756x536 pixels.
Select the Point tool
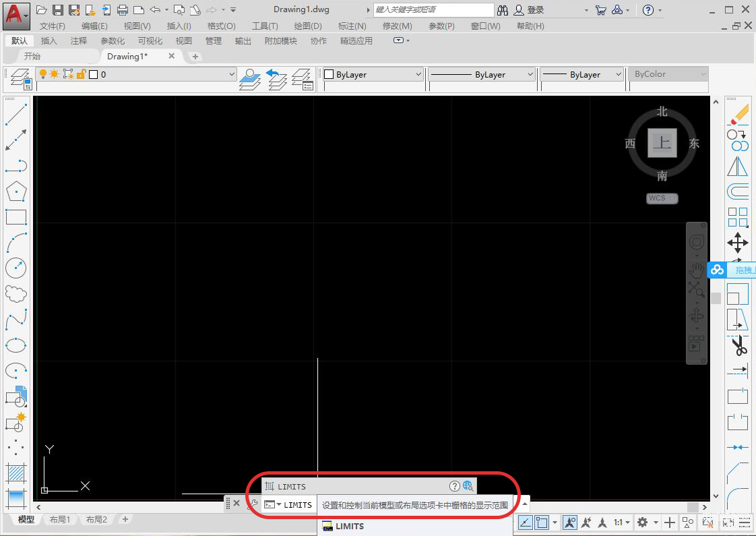pyautogui.click(x=16, y=447)
